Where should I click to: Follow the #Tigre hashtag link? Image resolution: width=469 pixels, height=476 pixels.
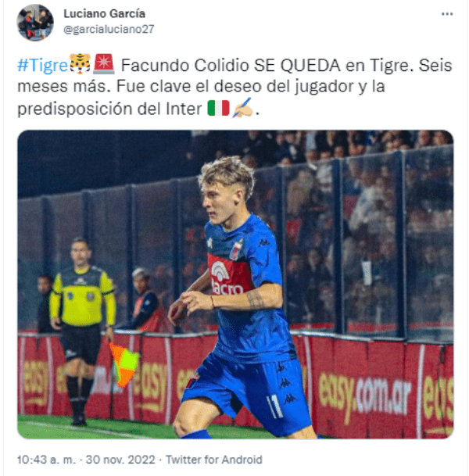pos(42,66)
